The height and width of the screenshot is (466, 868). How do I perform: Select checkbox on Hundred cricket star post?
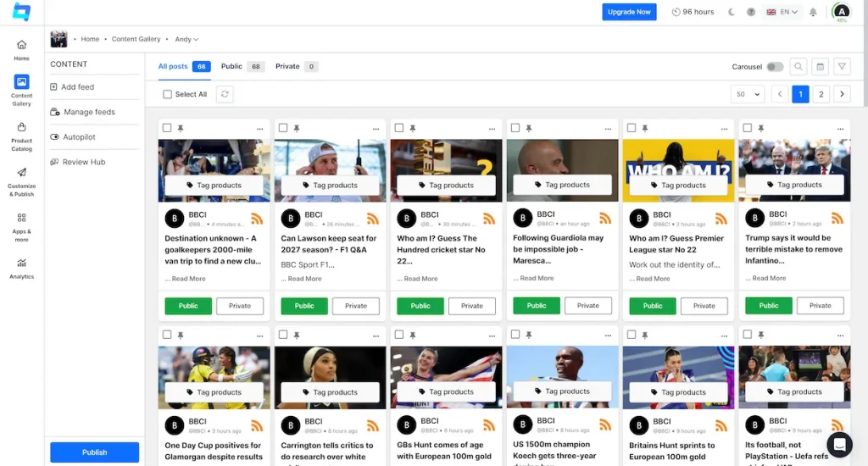399,128
